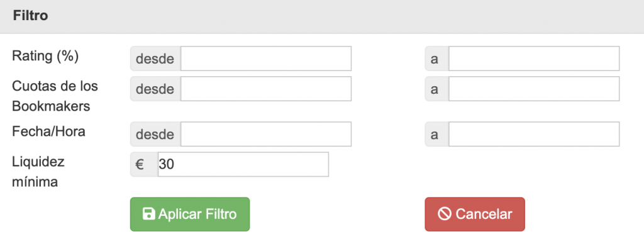Select the Cuotas de los Bookmakers desde field
The width and height of the screenshot is (644, 241).
(x=266, y=89)
